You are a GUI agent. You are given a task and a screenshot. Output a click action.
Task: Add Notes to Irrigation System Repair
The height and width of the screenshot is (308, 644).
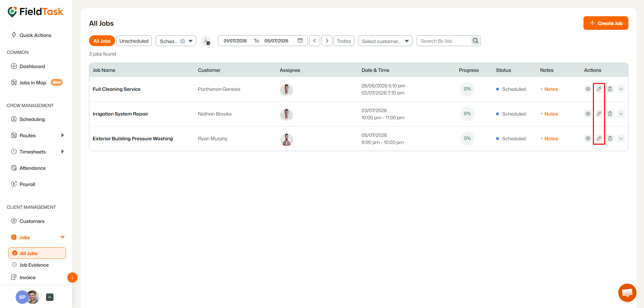pyautogui.click(x=549, y=114)
